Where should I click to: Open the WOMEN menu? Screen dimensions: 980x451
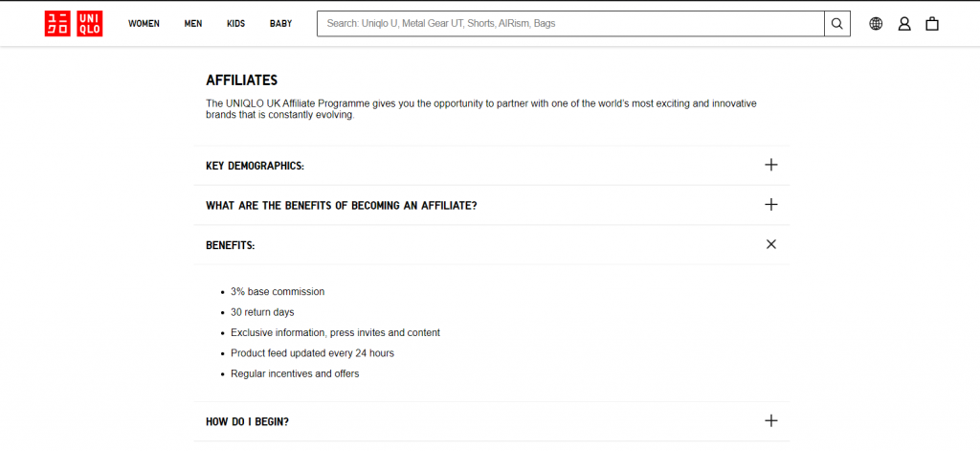[x=144, y=24]
